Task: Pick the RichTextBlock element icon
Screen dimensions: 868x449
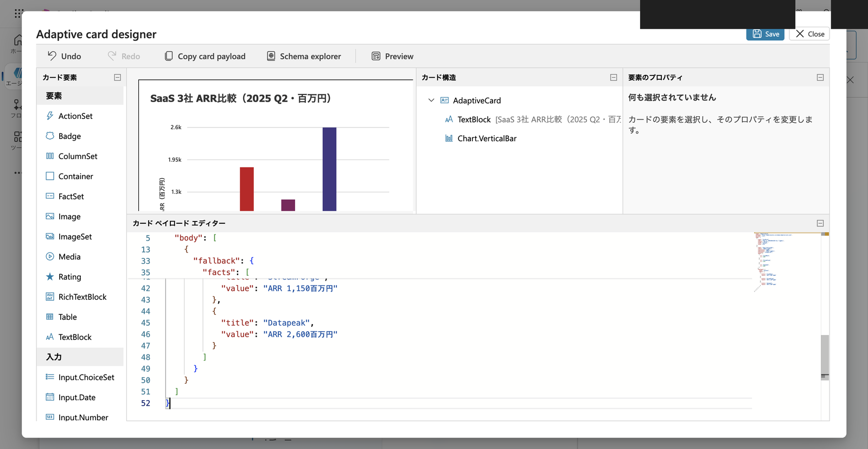Action: pyautogui.click(x=50, y=296)
